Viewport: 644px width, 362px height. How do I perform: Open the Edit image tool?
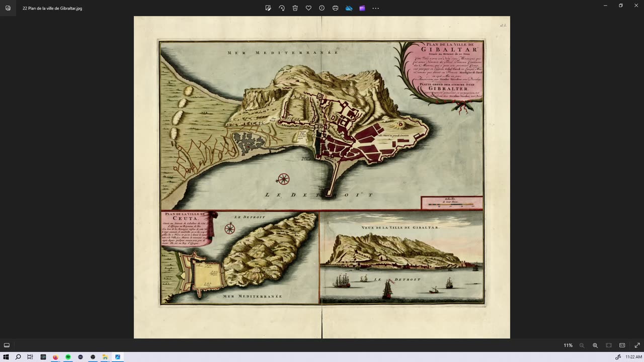coord(268,8)
